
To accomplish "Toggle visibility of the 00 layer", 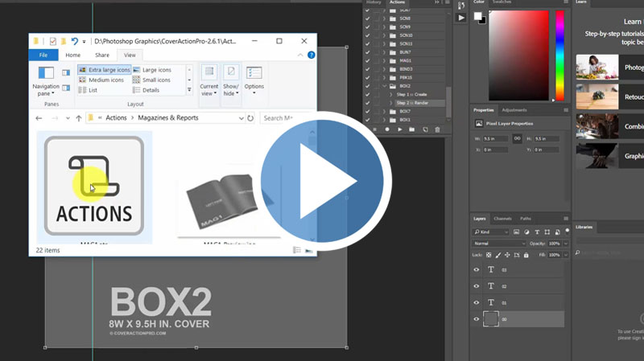I will point(477,319).
